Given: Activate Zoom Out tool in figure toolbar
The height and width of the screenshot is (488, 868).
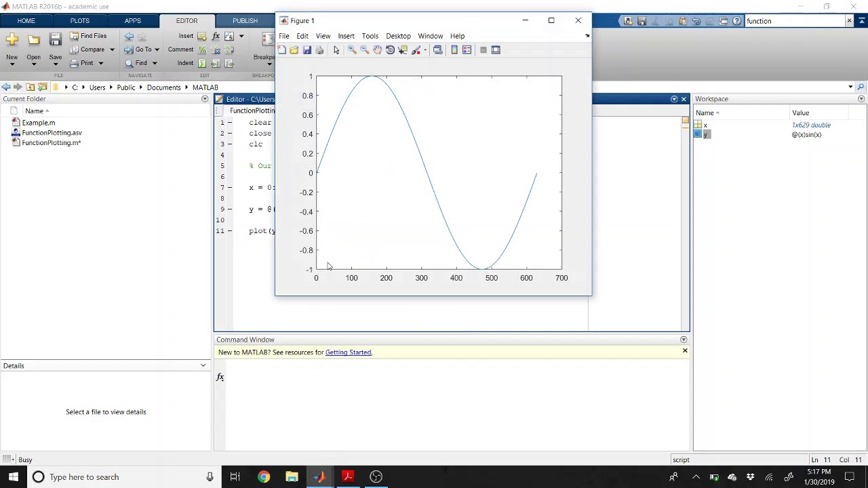Looking at the screenshot, I should click(364, 50).
